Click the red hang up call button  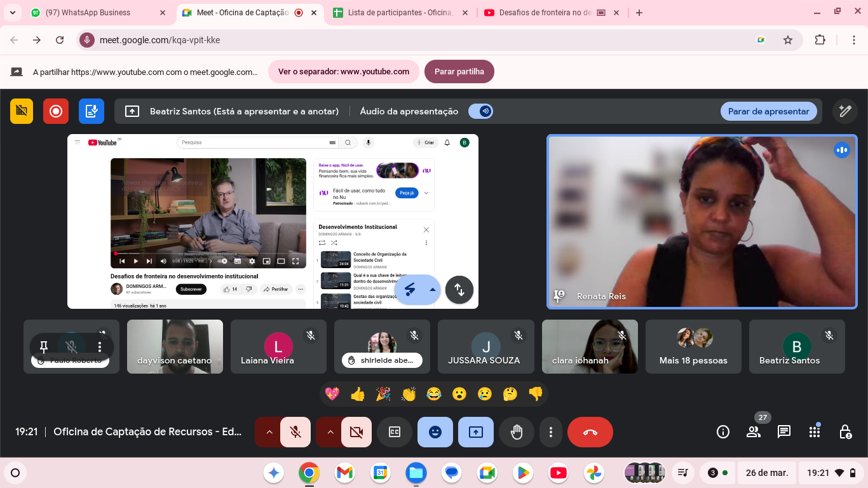590,432
